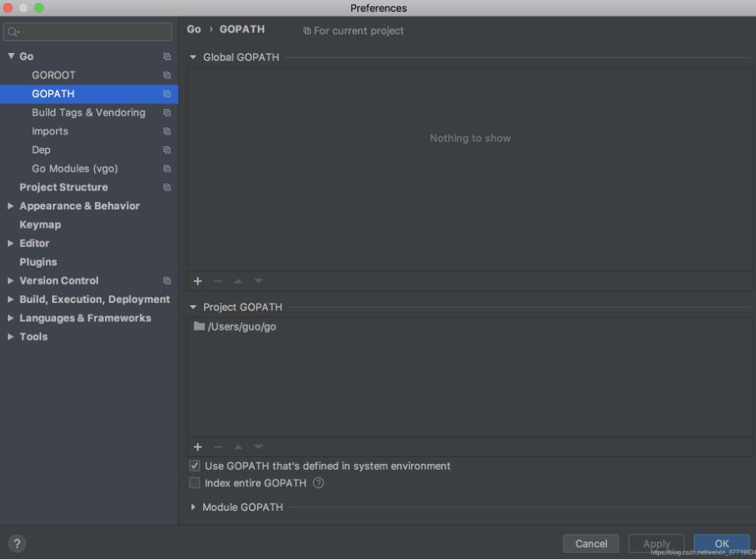Click the project-level icon beside Go Modules (vgo)
This screenshot has height=559, width=756.
(167, 169)
